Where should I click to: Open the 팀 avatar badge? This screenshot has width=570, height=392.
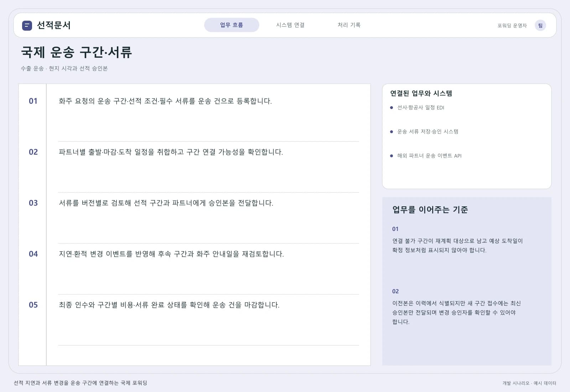click(540, 25)
